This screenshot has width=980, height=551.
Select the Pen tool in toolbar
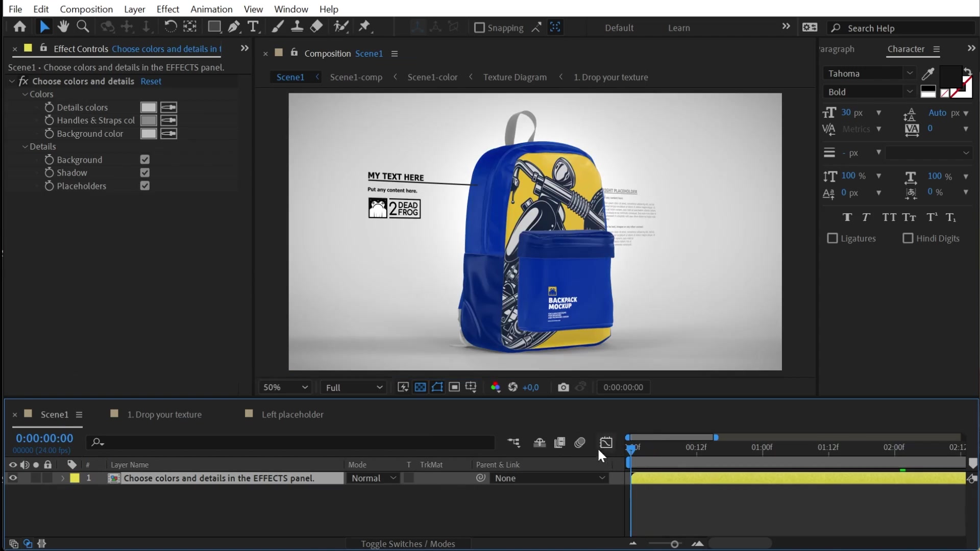coord(234,27)
